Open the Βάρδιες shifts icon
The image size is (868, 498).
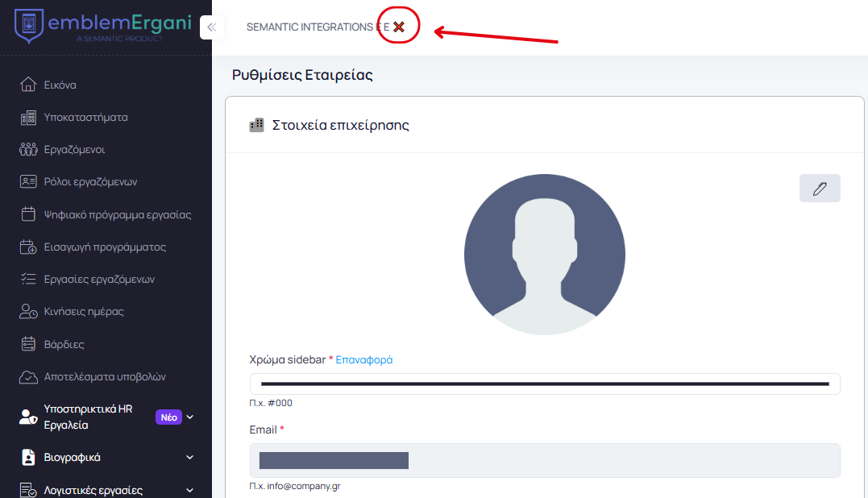[28, 344]
